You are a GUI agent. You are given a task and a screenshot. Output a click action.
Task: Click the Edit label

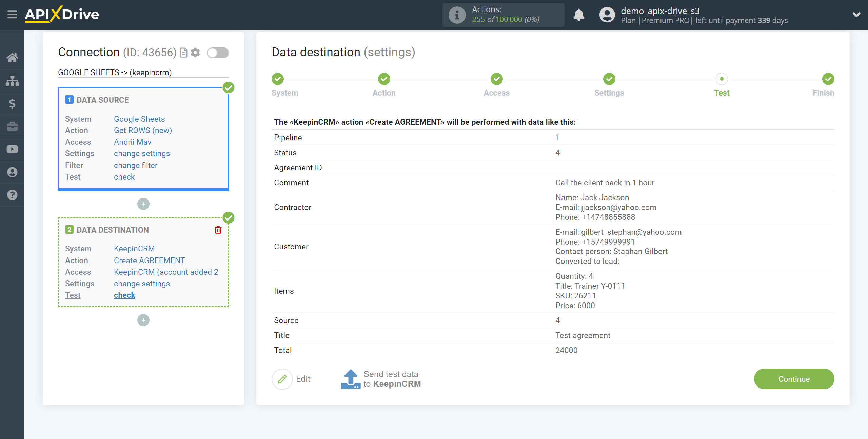click(x=303, y=379)
